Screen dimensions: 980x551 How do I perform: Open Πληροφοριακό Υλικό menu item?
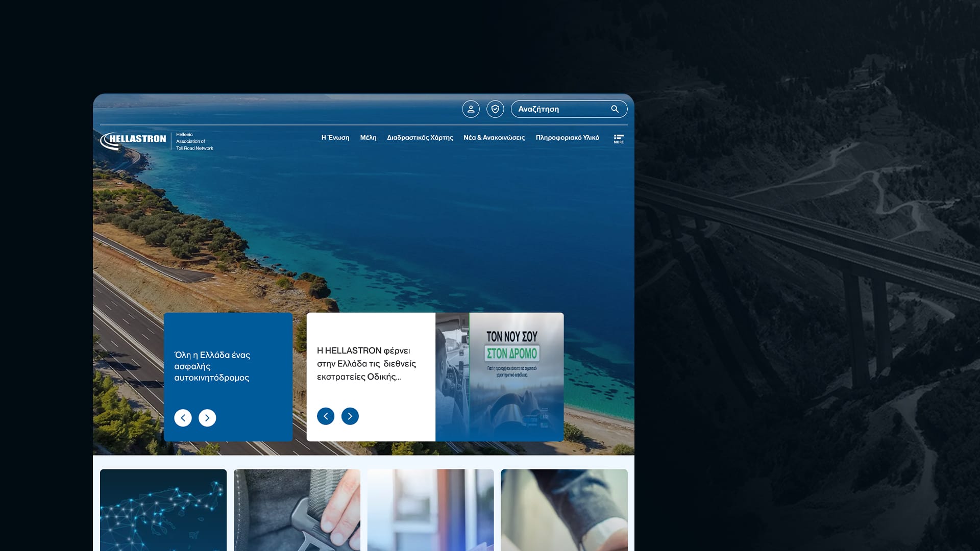(568, 138)
